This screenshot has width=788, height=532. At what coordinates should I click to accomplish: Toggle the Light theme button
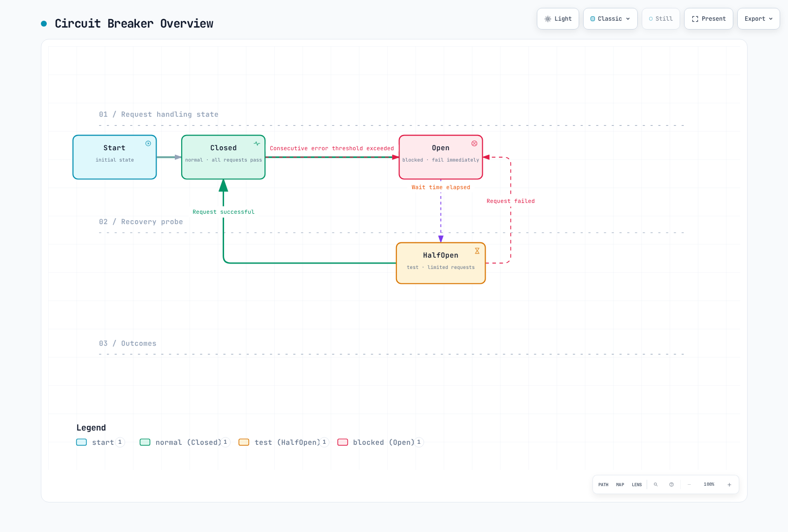[558, 19]
